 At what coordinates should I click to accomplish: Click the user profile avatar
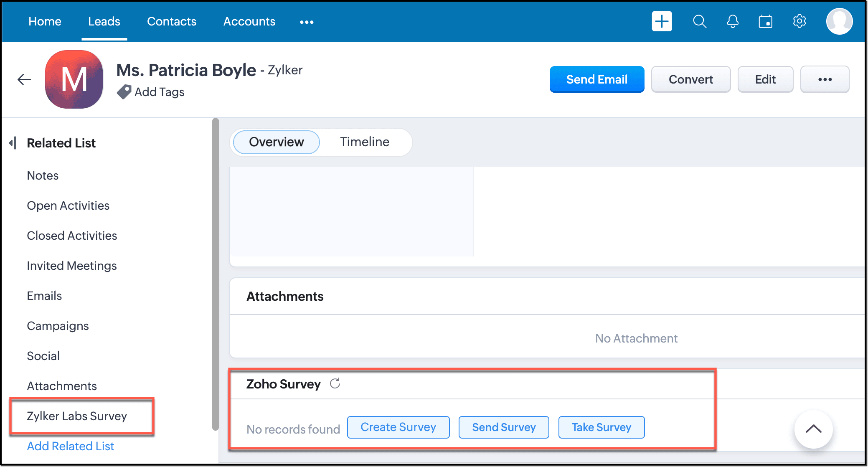[x=839, y=21]
